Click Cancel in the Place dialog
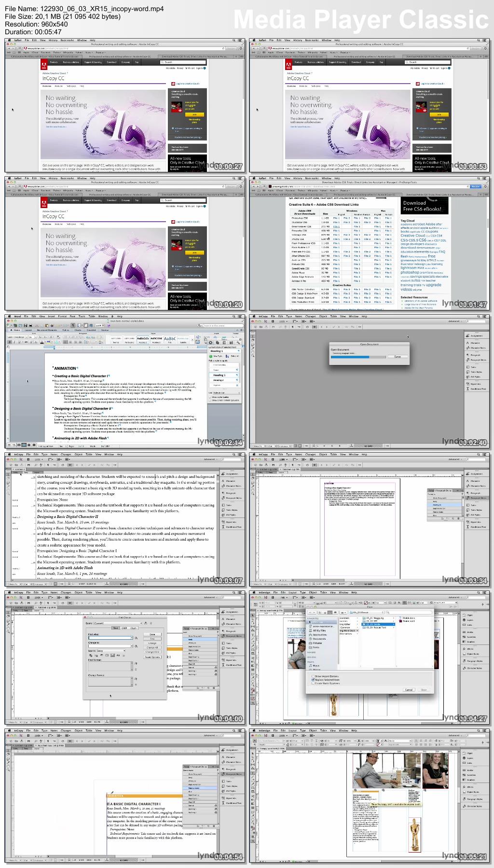The image size is (494, 868). point(409,689)
